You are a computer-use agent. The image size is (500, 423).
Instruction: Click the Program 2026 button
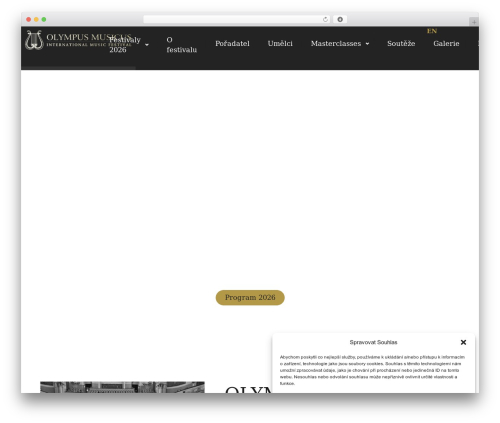point(250,297)
